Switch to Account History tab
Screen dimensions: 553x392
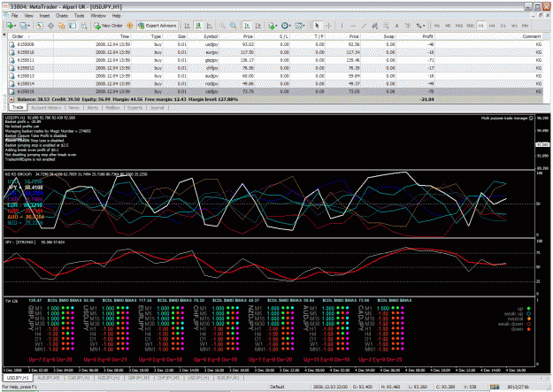[x=46, y=108]
